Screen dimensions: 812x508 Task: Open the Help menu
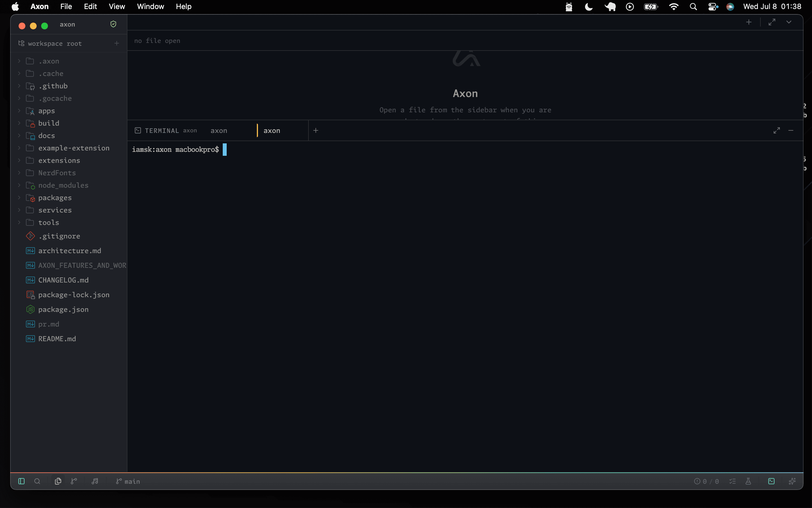tap(184, 6)
